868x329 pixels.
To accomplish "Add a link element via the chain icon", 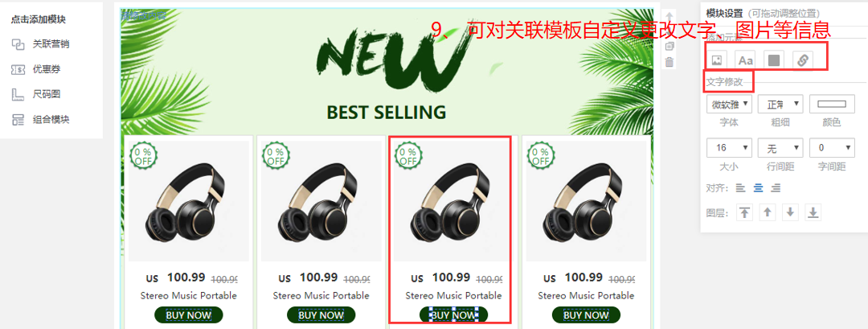I will (x=803, y=60).
